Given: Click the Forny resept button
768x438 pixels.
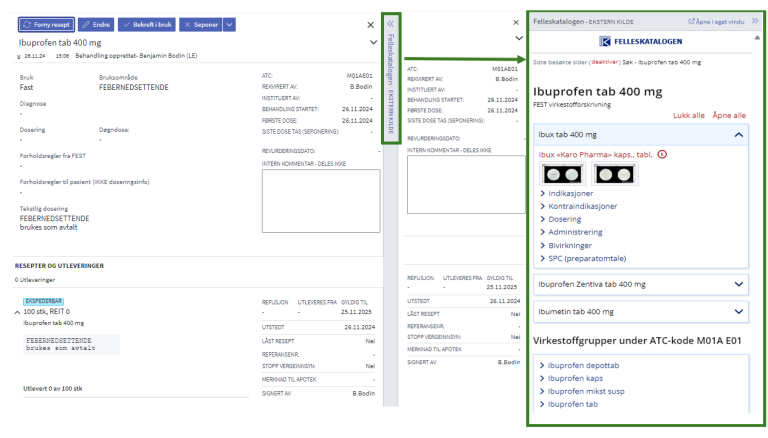Looking at the screenshot, I should [47, 24].
